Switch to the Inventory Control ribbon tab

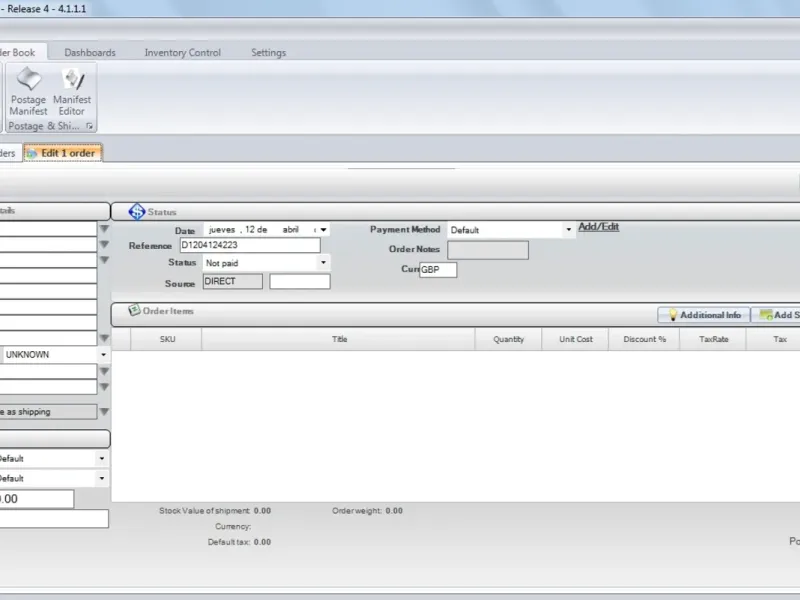point(183,53)
